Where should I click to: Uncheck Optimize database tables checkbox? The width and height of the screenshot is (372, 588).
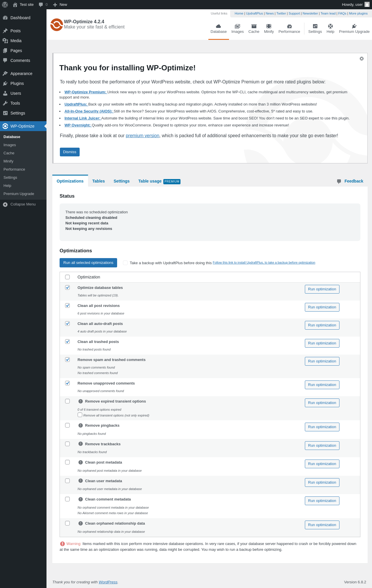click(67, 287)
